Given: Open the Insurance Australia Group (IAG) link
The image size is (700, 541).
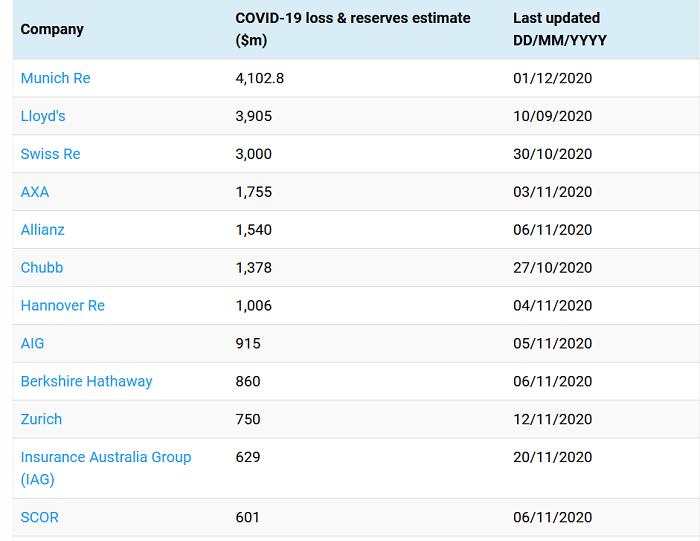Looking at the screenshot, I should [106, 468].
